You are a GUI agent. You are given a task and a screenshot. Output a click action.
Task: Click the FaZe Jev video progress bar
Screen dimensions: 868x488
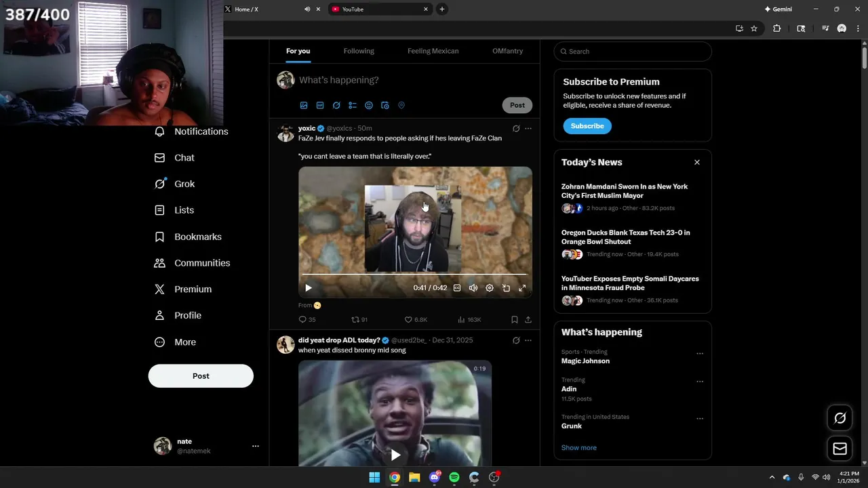[x=414, y=274]
